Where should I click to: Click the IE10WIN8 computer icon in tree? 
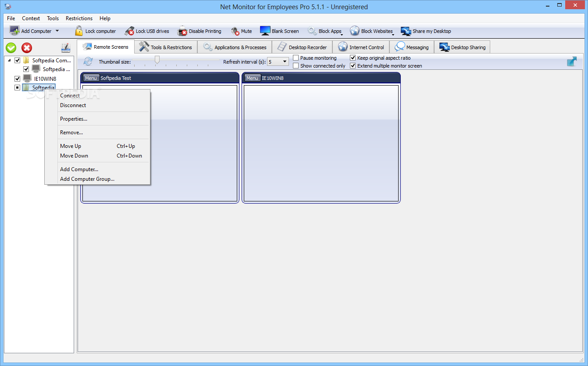tap(27, 78)
